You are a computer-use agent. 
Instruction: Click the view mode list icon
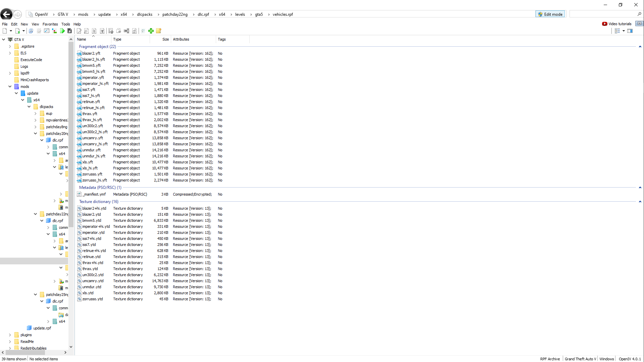coord(617,31)
